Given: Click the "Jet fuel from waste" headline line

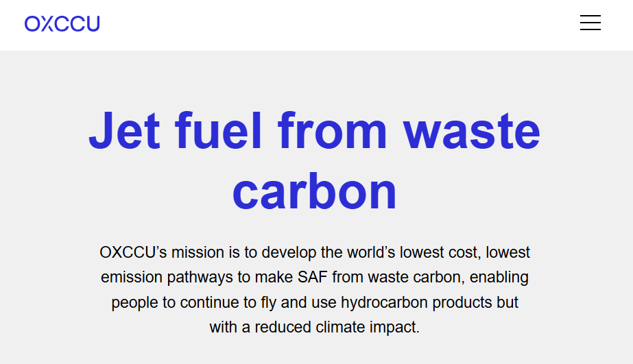Looking at the screenshot, I should pos(314,130).
